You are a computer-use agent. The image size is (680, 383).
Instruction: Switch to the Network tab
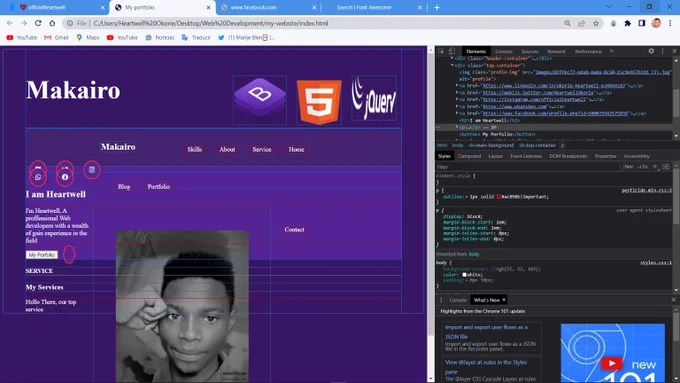(x=556, y=51)
